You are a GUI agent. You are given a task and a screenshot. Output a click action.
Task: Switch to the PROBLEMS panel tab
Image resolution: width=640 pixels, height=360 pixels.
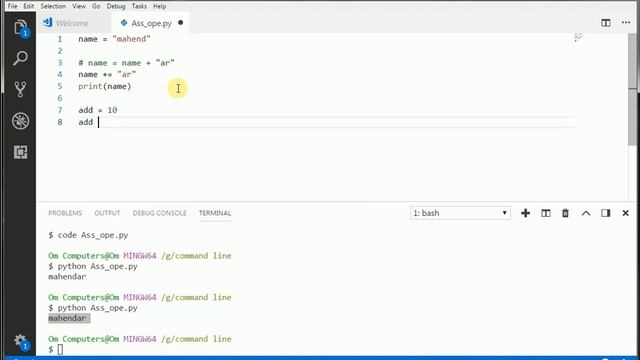65,213
